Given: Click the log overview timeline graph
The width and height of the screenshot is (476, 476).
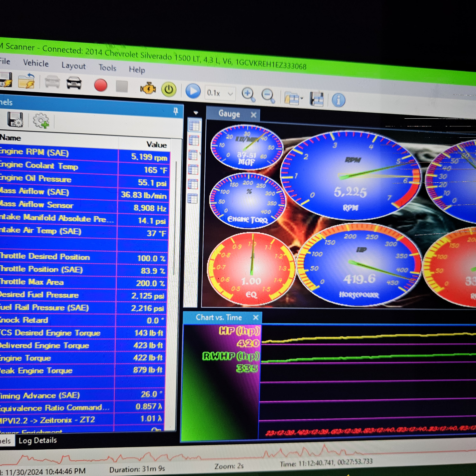Looking at the screenshot, I should [x=222, y=455].
